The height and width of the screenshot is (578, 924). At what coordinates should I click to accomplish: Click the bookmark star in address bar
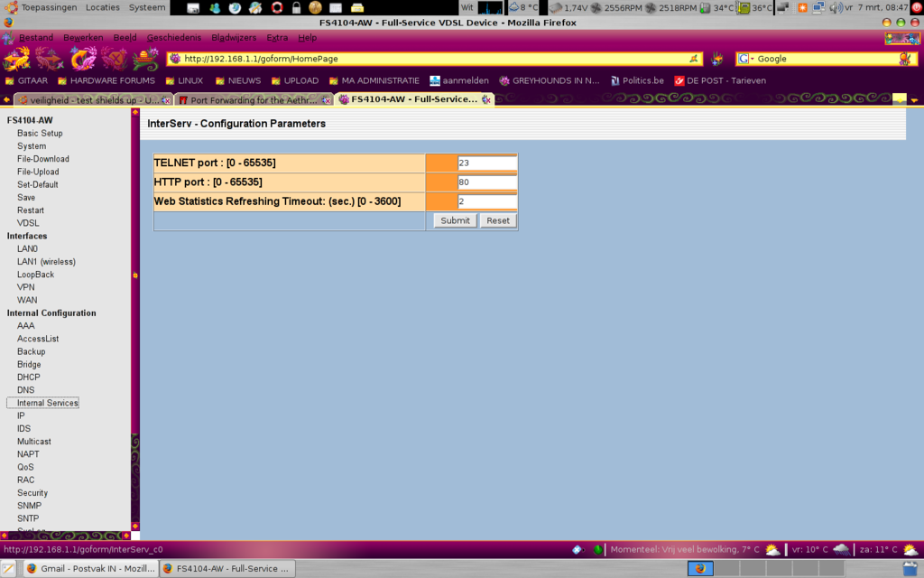pos(694,59)
